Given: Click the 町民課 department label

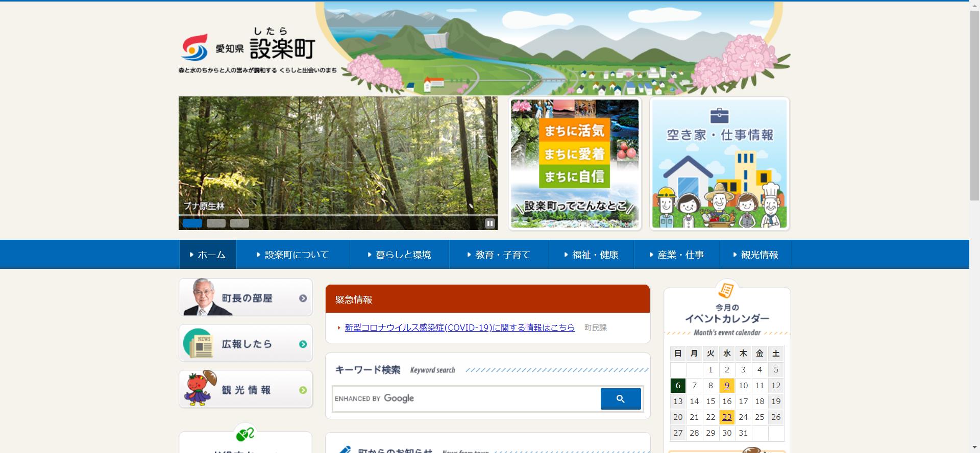Looking at the screenshot, I should 596,328.
